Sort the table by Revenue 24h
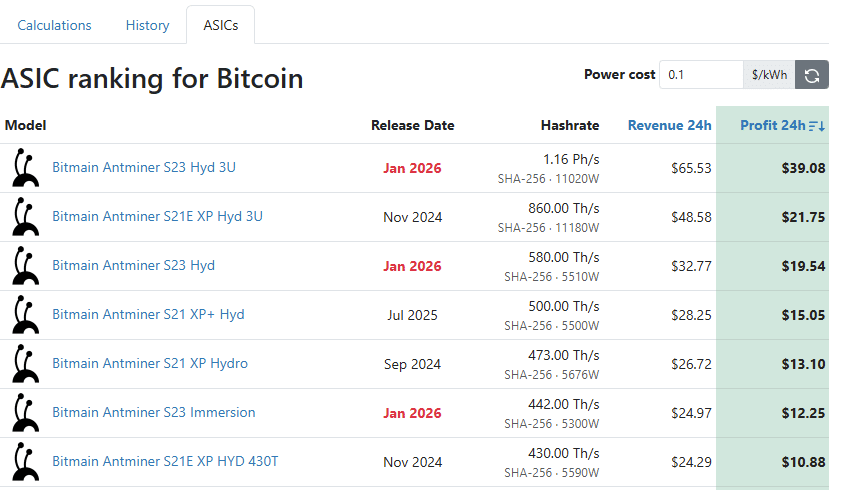This screenshot has width=844, height=490. click(x=670, y=125)
